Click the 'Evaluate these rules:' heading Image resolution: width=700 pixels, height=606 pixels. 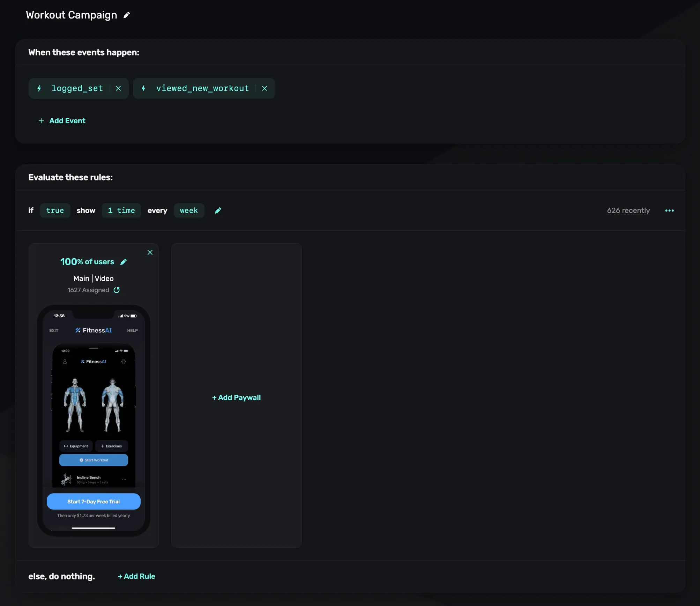(x=70, y=177)
